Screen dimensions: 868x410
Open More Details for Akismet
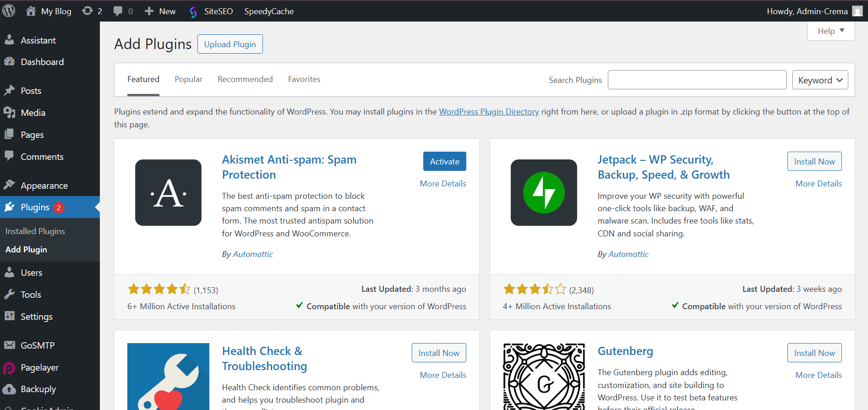(x=443, y=183)
